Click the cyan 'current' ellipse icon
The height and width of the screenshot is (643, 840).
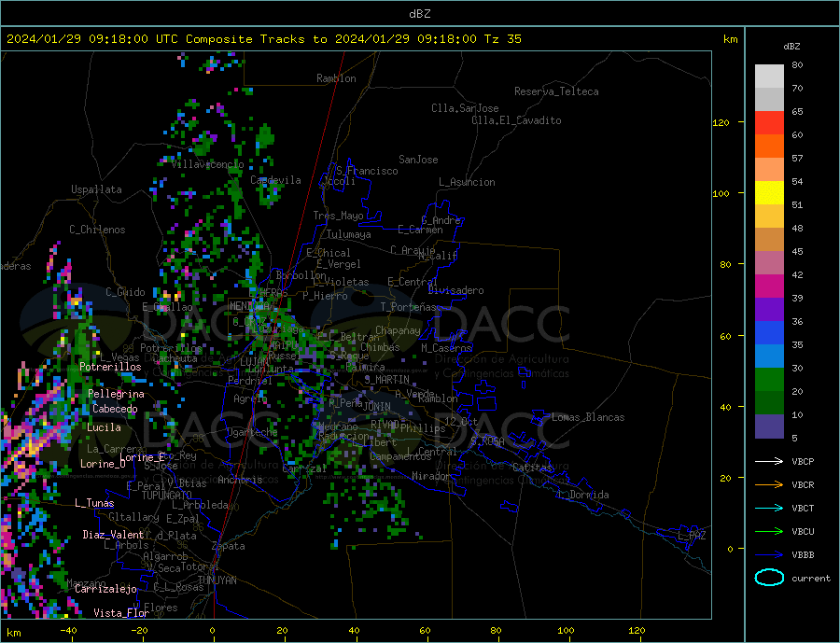click(x=769, y=578)
